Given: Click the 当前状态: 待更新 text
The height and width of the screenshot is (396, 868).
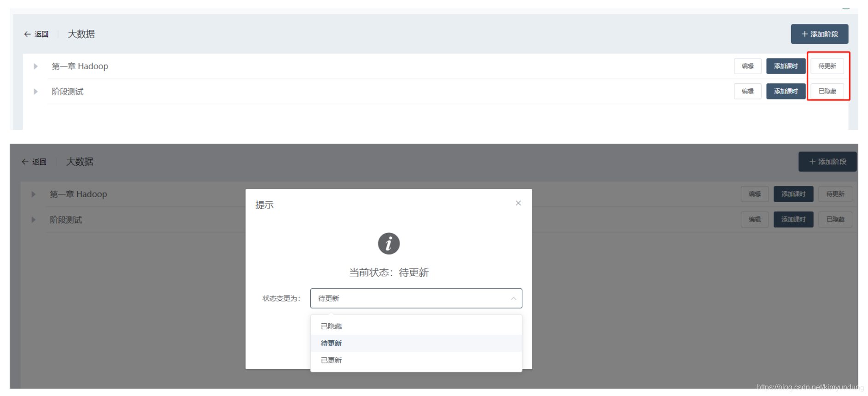Looking at the screenshot, I should click(389, 273).
